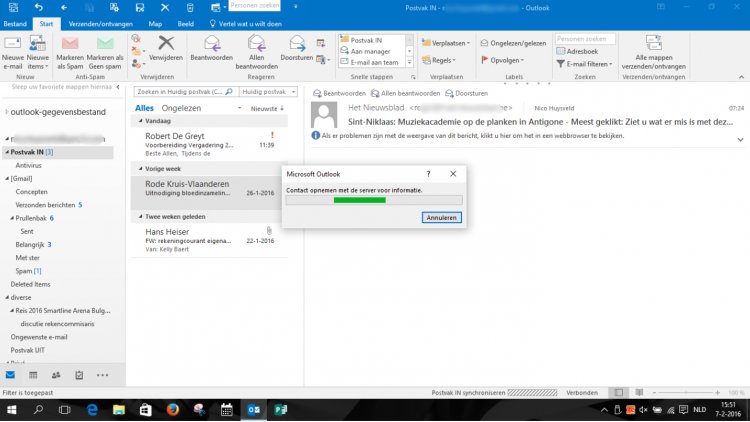Filter the message list by Ongelezen
The width and height of the screenshot is (750, 422).
point(181,107)
